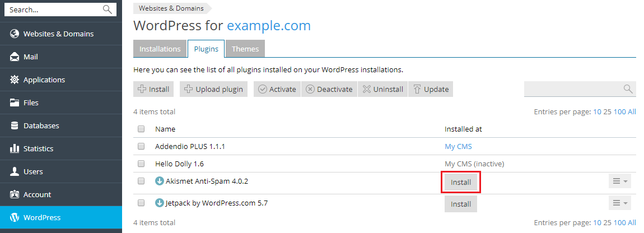Click the magnifier icon in sidebar search

coord(108,10)
